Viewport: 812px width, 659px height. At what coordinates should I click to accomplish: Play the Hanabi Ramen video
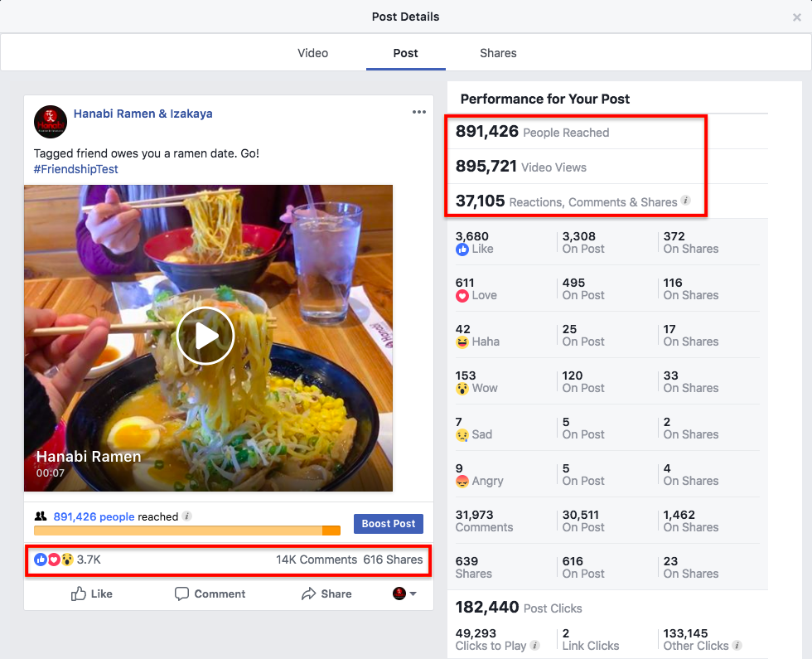point(205,336)
